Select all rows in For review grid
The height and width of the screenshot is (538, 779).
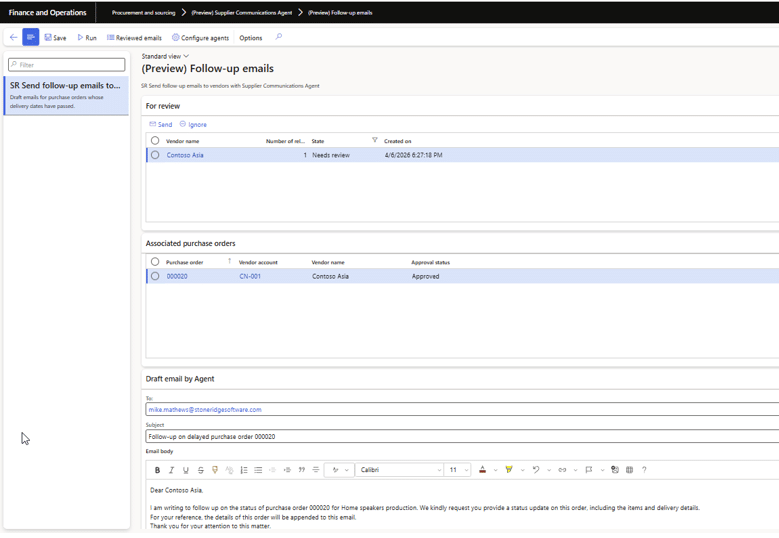point(155,141)
